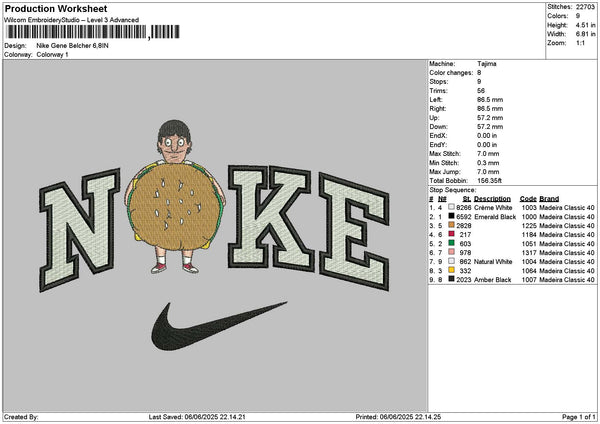Pick the pink swatch for thread 978
The image size is (600, 424).
pyautogui.click(x=451, y=253)
